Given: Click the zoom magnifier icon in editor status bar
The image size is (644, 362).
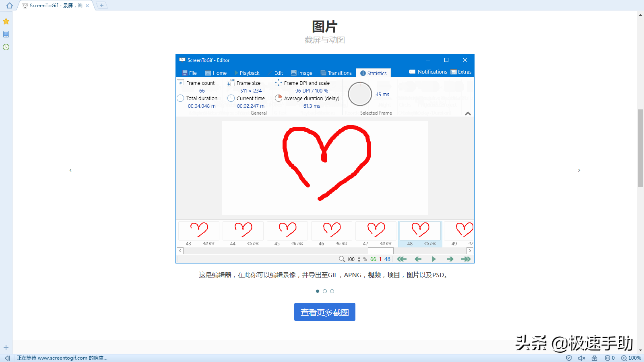Looking at the screenshot, I should click(x=341, y=259).
